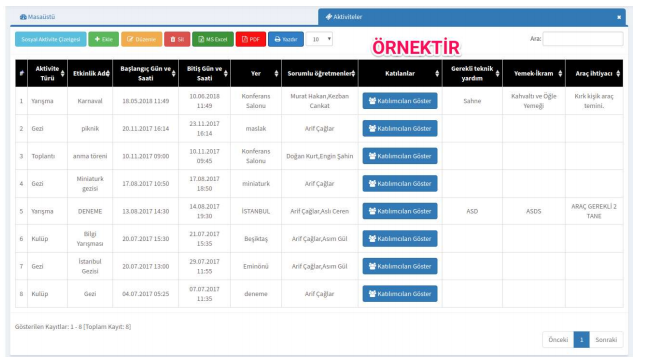
Task: Click the anma töreni cell
Action: click(x=90, y=156)
